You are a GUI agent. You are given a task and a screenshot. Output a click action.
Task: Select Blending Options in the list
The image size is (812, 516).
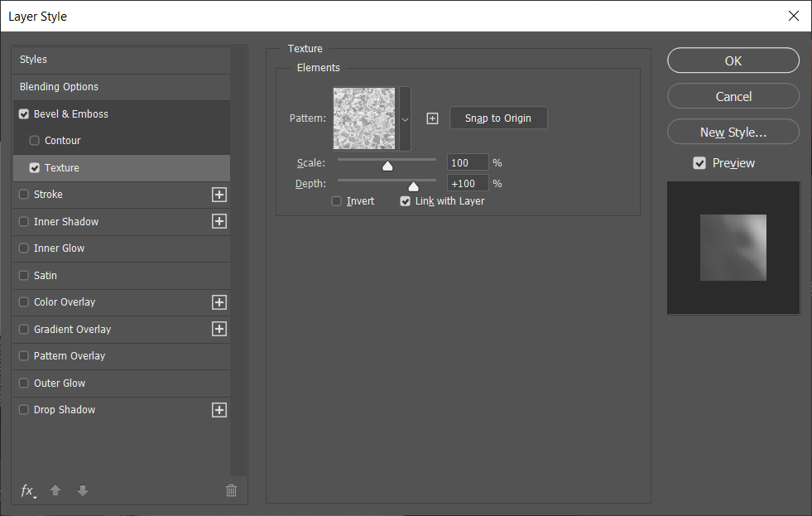click(x=122, y=87)
